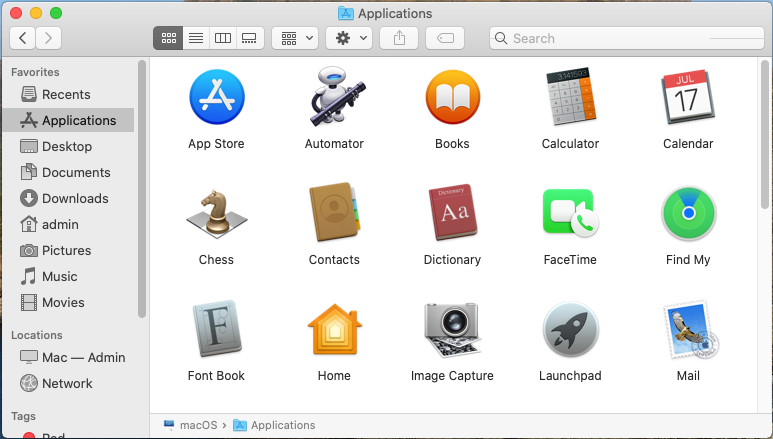The image size is (773, 439).
Task: Open the App Store application icon
Action: 216,97
